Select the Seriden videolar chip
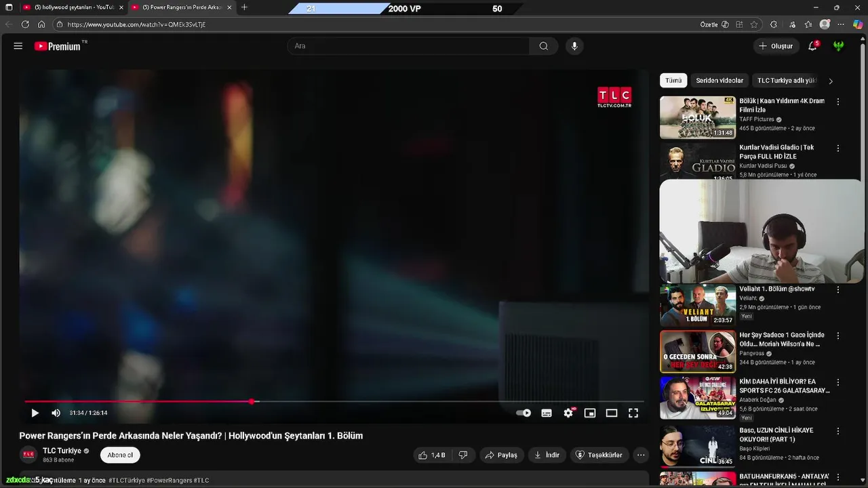Screen dimensions: 868x488 (719, 81)
